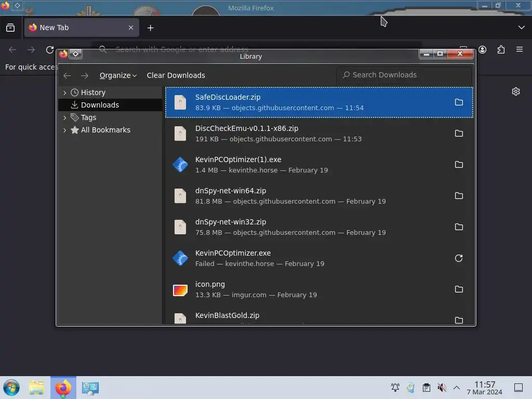
Task: Open folder for DiscCheckEmu-v0.1.1-x86.zip
Action: click(459, 134)
